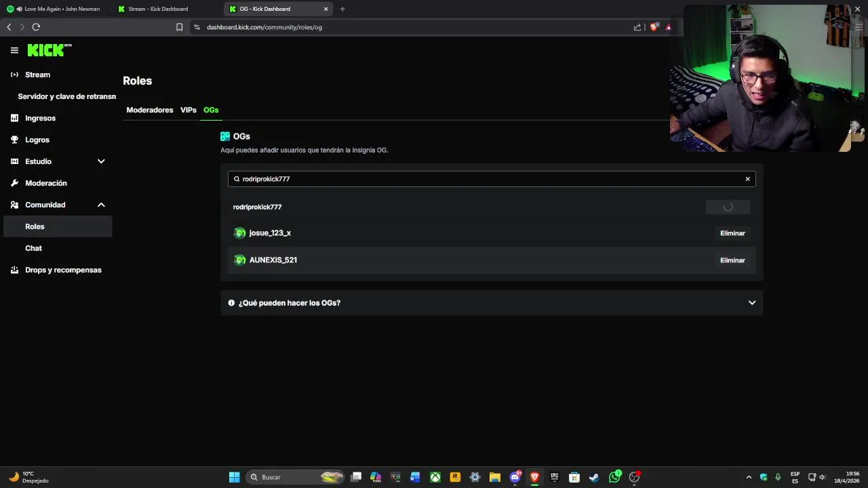This screenshot has width=868, height=488.
Task: Reload the page
Action: pos(36,27)
